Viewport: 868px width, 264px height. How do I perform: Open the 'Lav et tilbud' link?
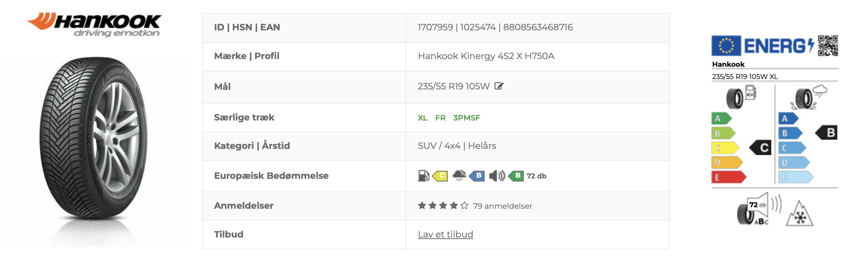445,234
